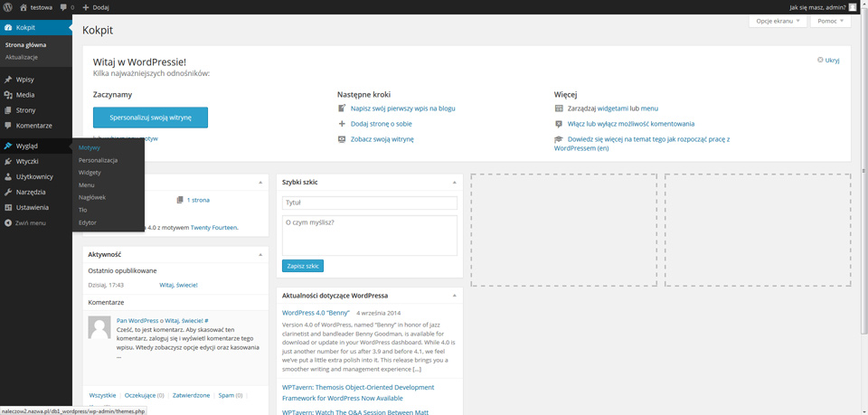Select Tło in Wygląd submenu

pos(82,211)
